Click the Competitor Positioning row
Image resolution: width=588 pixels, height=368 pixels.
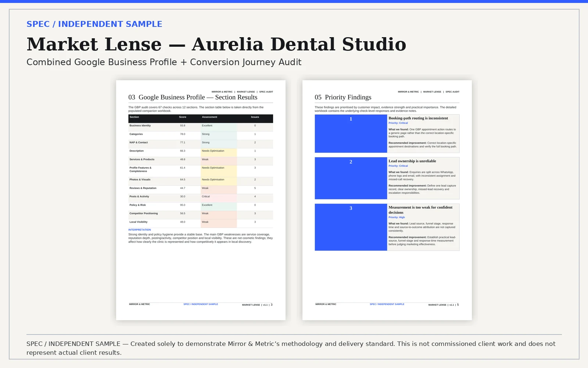(201, 215)
